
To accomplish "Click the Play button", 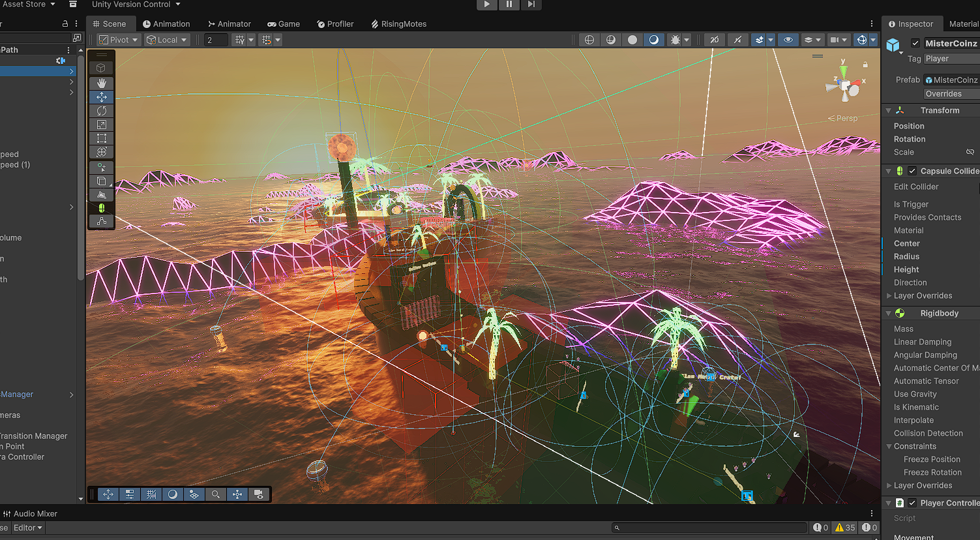I will pyautogui.click(x=487, y=4).
